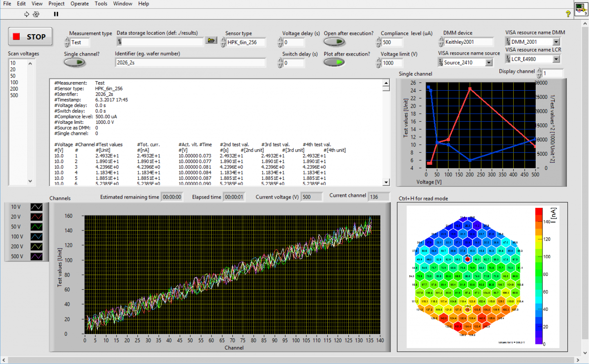This screenshot has height=364, width=589.
Task: Click the Run Continuously toolbar icon
Action: point(36,14)
